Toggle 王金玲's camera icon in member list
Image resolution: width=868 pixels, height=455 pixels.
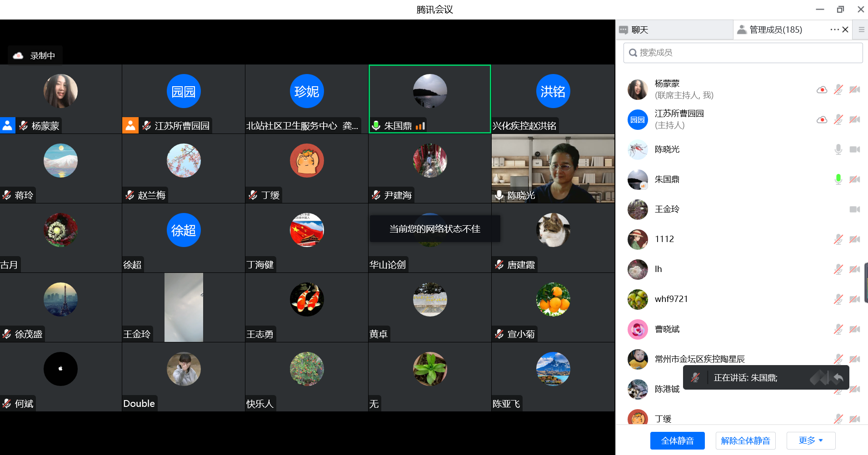click(x=855, y=209)
